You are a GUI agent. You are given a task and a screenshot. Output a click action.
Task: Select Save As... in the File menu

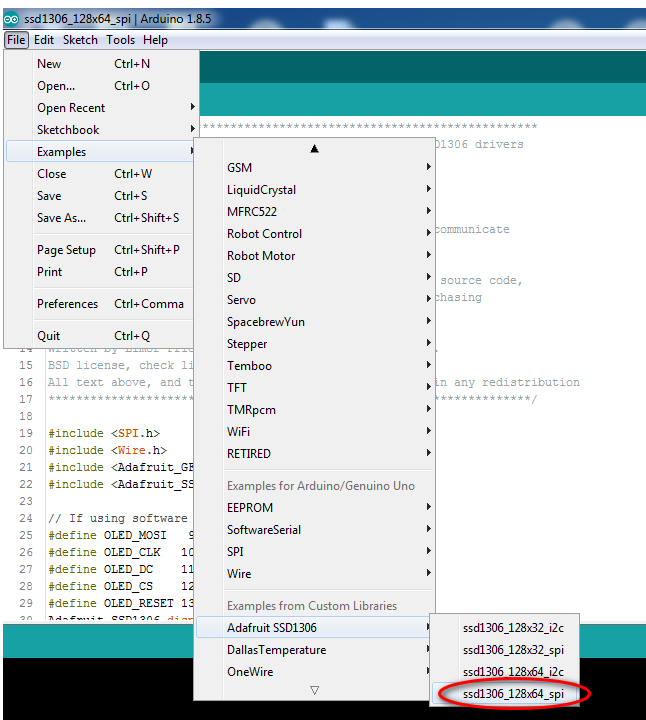pyautogui.click(x=101, y=218)
